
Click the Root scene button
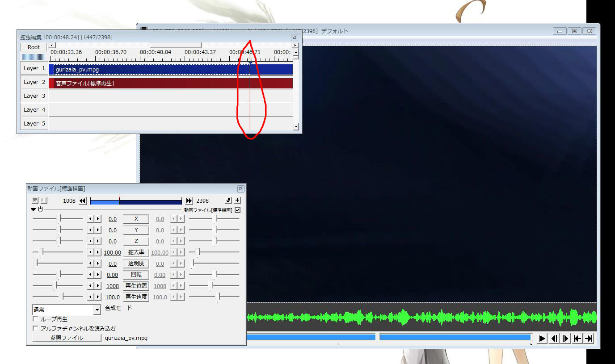[x=34, y=47]
